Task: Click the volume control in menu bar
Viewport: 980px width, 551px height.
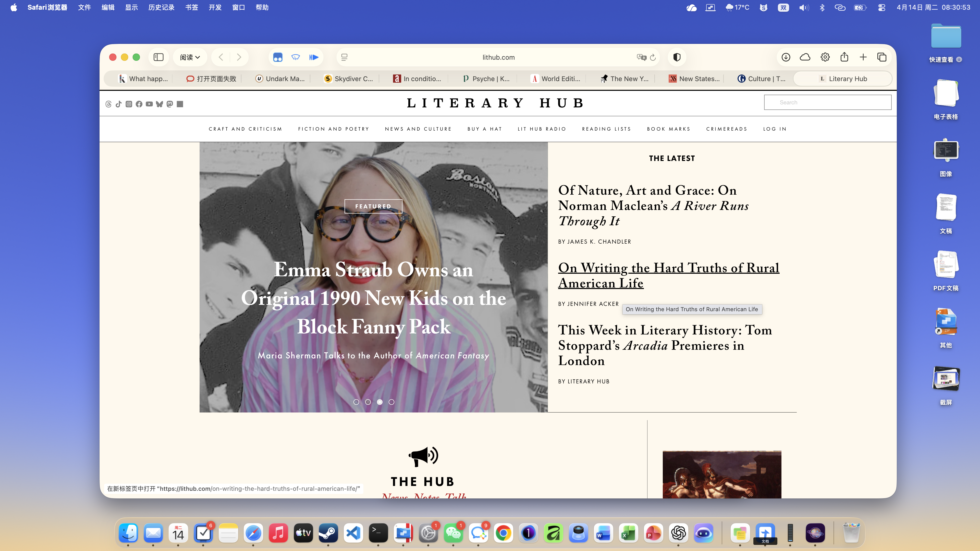Action: coord(803,7)
